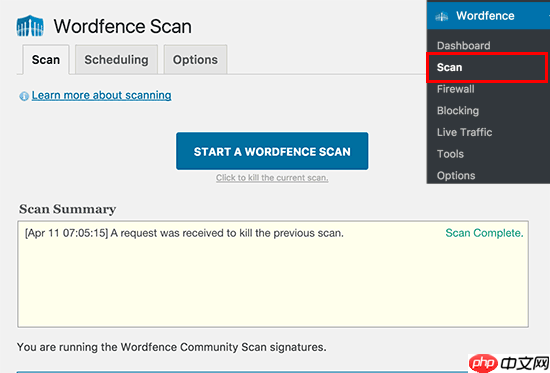
Task: Open Options in the sidebar menu
Action: point(456,175)
